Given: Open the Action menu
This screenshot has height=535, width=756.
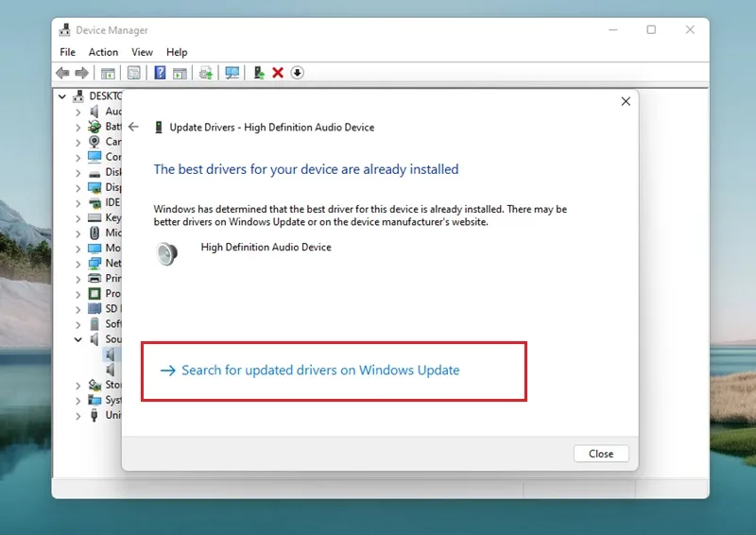Looking at the screenshot, I should pos(103,52).
